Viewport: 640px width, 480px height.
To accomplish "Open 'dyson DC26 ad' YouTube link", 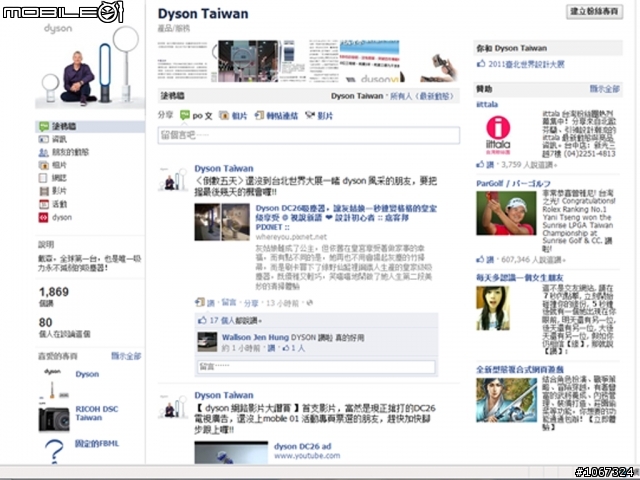I will [x=302, y=446].
